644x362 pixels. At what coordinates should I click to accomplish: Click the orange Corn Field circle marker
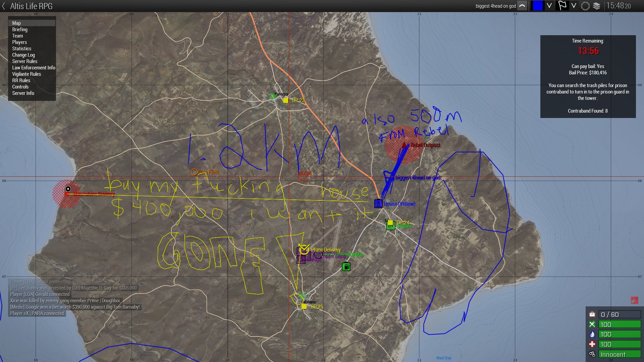pos(194,172)
